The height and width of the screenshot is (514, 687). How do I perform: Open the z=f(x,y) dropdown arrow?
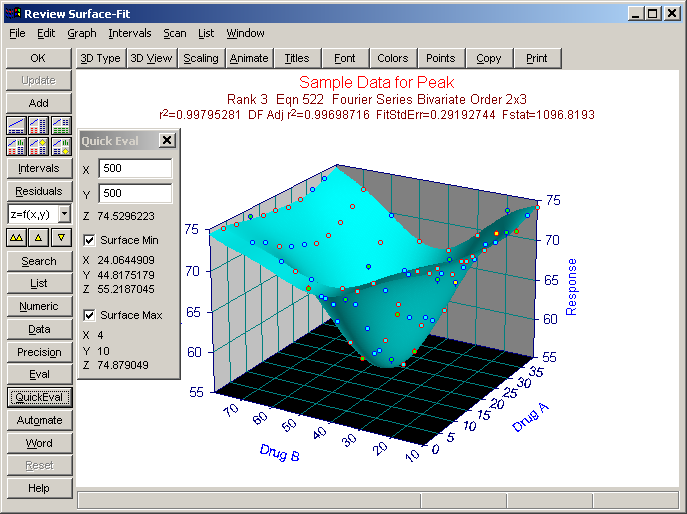(x=64, y=214)
